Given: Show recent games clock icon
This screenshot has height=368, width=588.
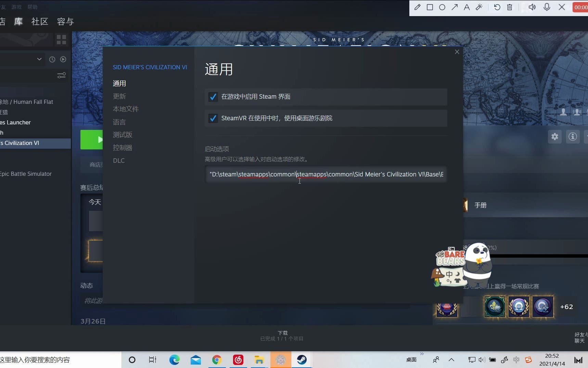Looking at the screenshot, I should pos(52,59).
